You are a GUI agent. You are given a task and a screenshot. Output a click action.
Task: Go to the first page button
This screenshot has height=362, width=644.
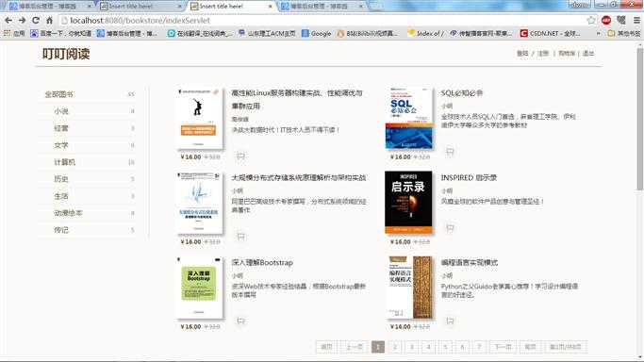[326, 347]
